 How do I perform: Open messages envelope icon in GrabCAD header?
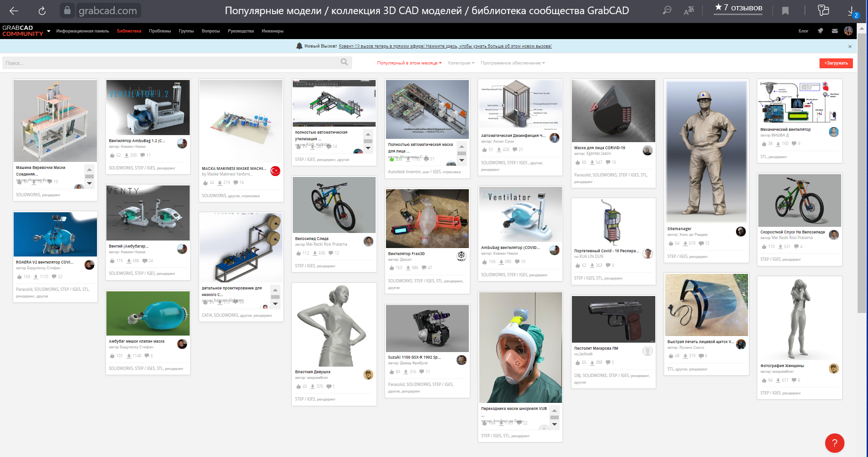(835, 31)
